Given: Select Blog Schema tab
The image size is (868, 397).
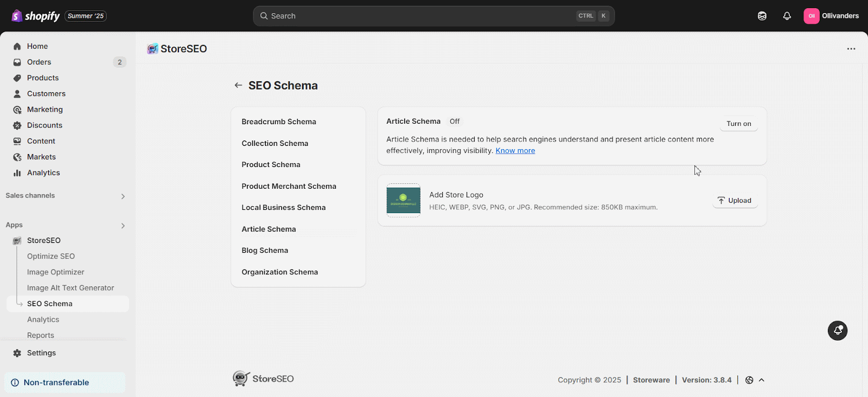Looking at the screenshot, I should point(298,250).
